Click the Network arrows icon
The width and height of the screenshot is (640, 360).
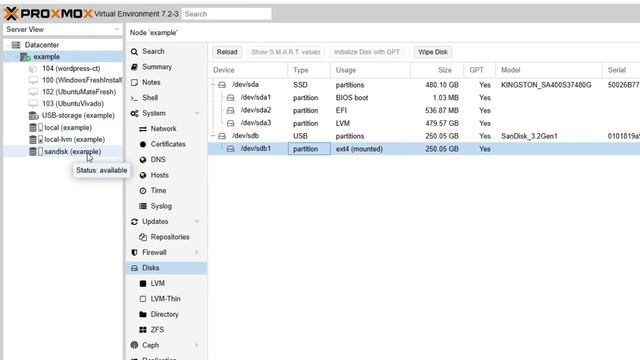(x=143, y=129)
